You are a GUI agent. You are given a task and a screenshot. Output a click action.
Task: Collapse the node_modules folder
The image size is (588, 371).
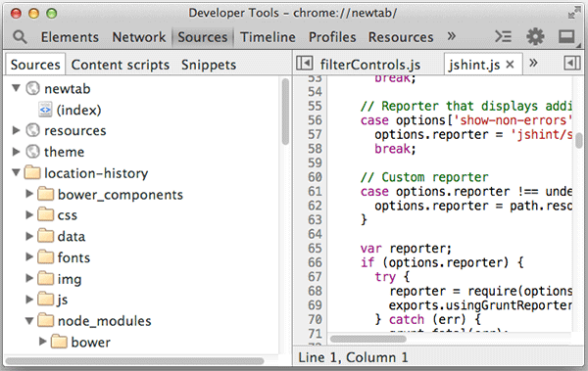pos(29,321)
